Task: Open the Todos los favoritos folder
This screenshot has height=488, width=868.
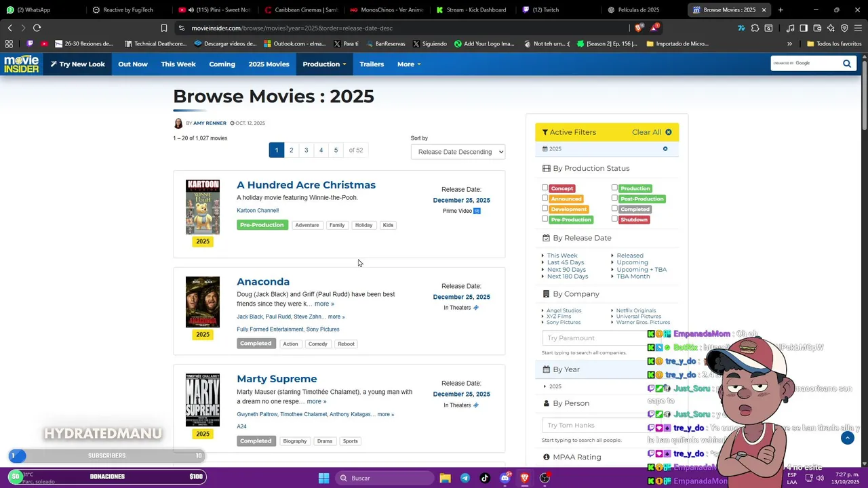Action: coord(834,43)
